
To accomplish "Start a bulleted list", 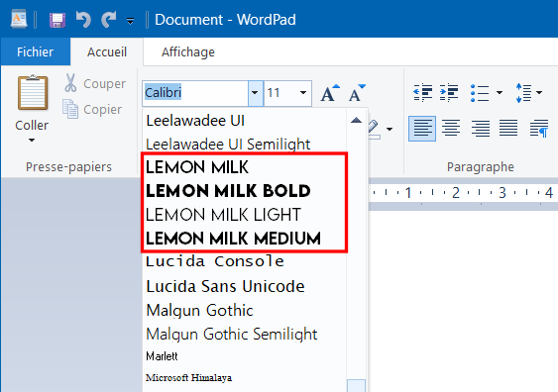I will pos(480,93).
